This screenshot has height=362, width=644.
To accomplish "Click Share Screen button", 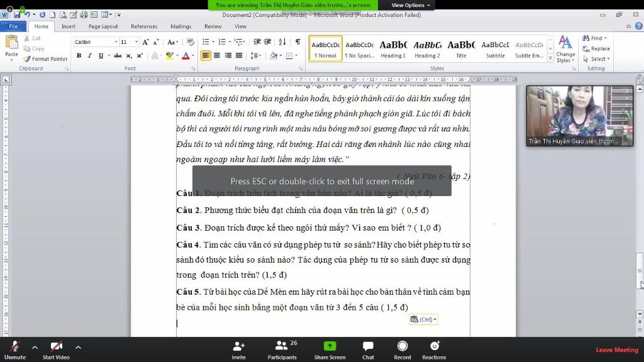I will point(330,349).
